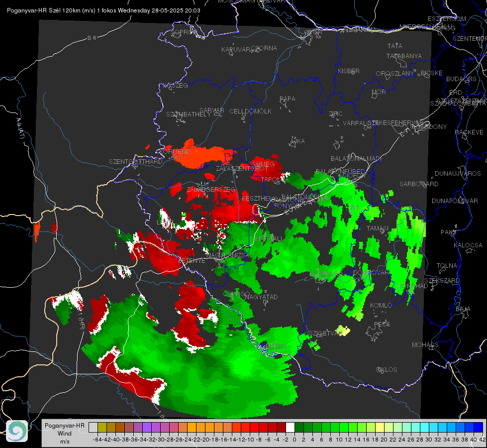Click the SZOMBATHELY city label
The width and height of the screenshot is (487, 448).
(x=189, y=114)
